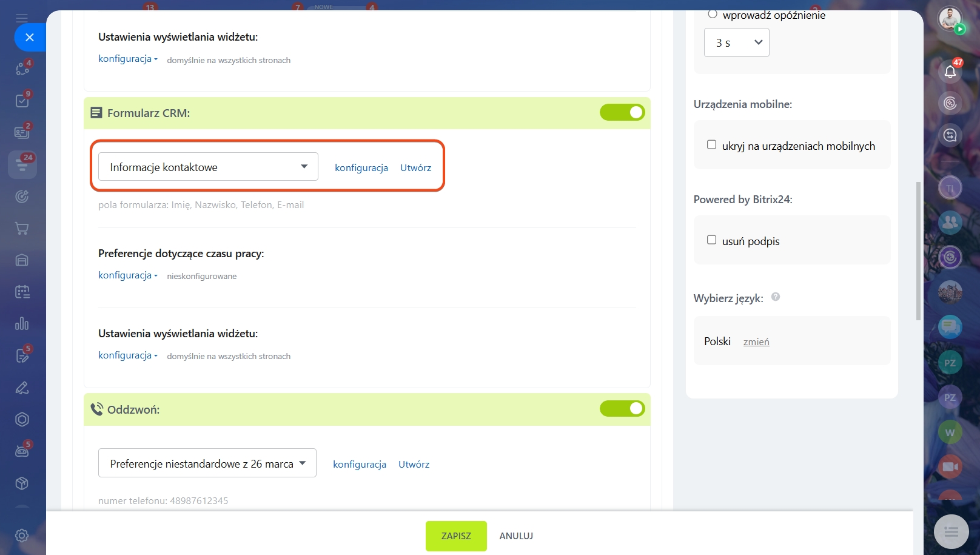This screenshot has height=555, width=980.
Task: Open the shopping cart icon in sidebar
Action: 22,229
